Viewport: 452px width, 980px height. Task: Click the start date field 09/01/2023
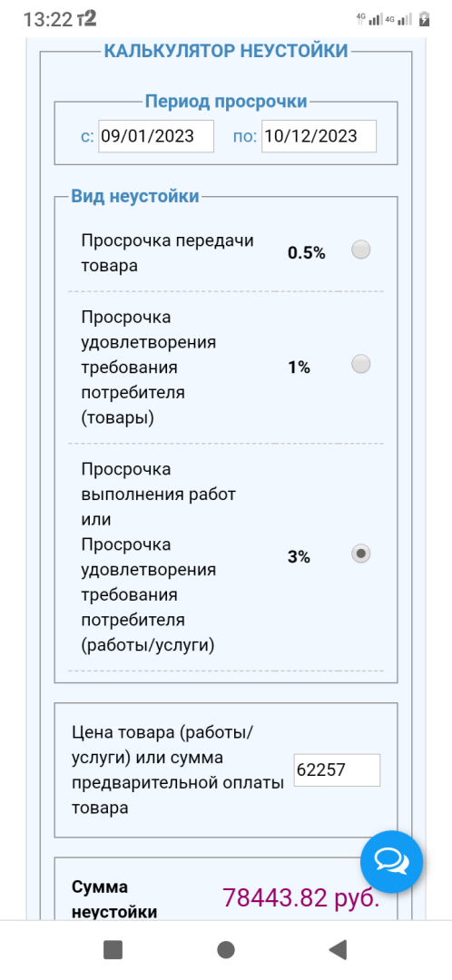click(156, 136)
